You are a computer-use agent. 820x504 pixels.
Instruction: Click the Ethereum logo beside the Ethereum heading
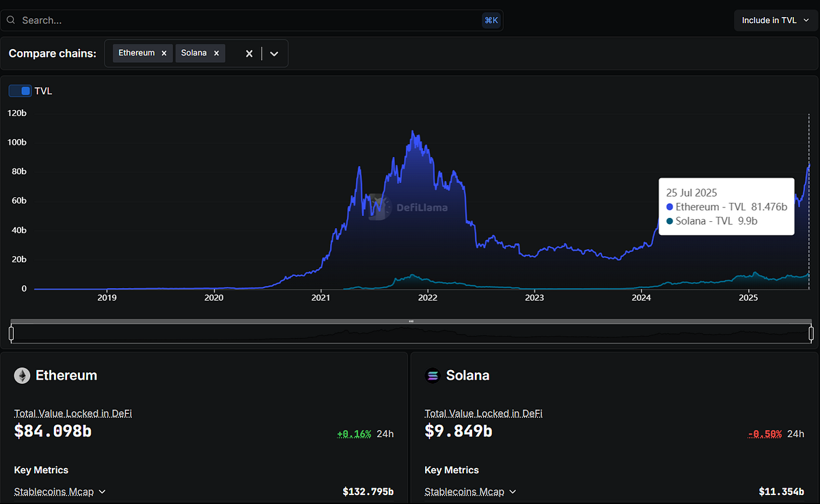pyautogui.click(x=22, y=375)
